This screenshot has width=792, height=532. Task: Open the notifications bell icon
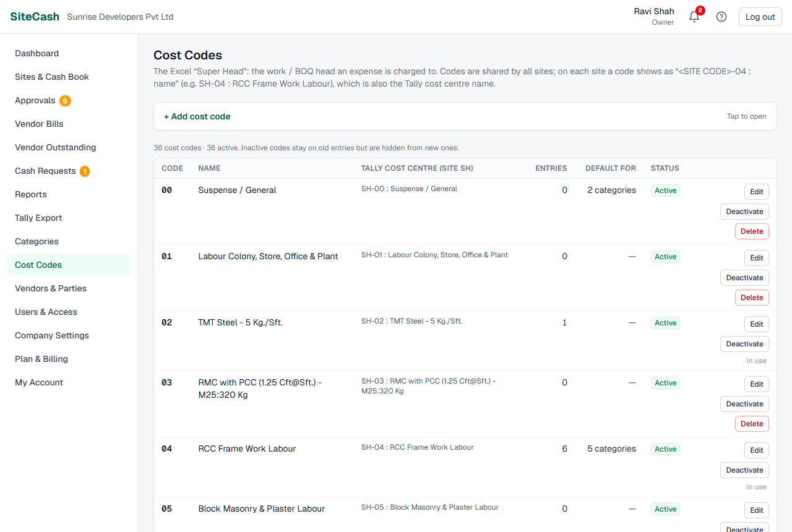click(694, 17)
